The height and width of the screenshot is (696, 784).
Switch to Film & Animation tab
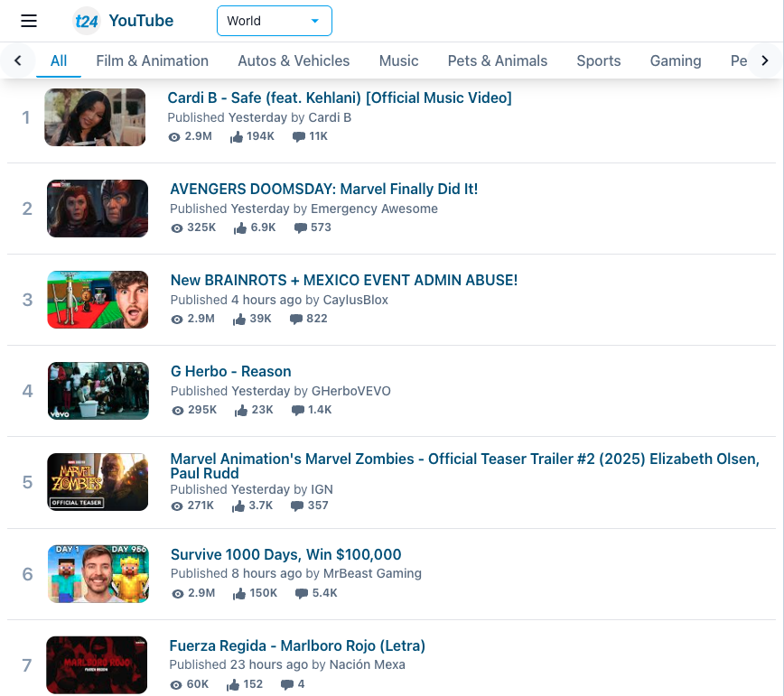[x=152, y=61]
